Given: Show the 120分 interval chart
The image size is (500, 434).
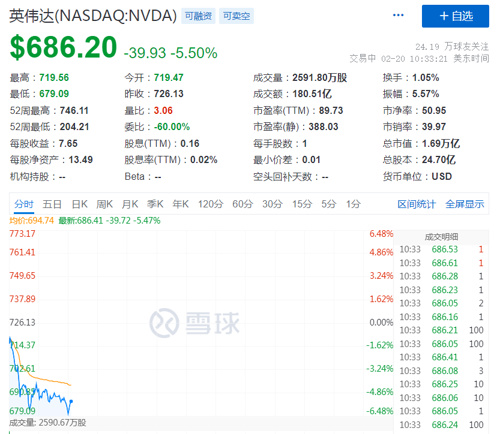Looking at the screenshot, I should coord(210,204).
